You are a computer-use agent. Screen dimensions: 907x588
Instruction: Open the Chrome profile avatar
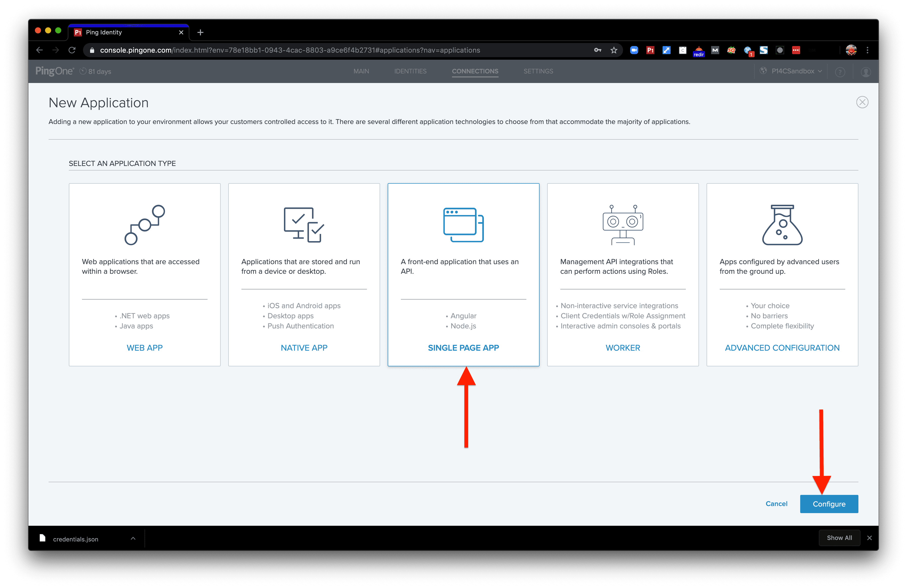pyautogui.click(x=851, y=50)
